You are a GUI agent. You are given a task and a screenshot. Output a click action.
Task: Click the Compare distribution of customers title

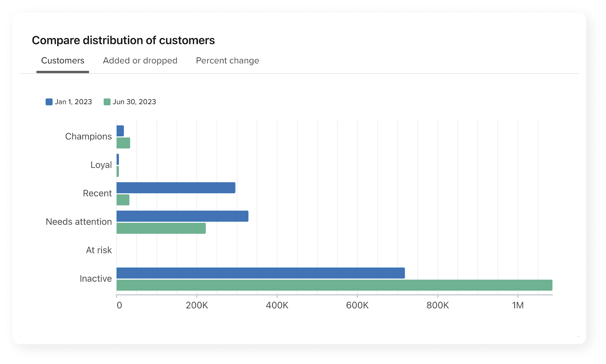pyautogui.click(x=123, y=40)
